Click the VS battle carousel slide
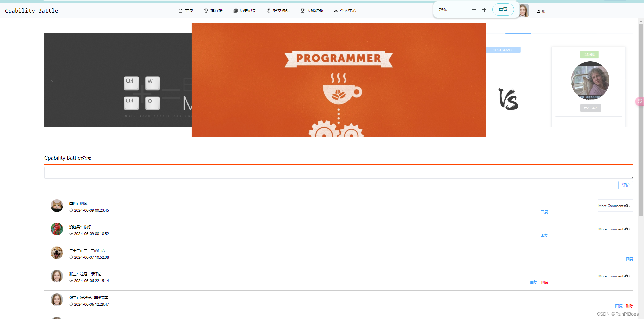Image resolution: width=644 pixels, height=319 pixels. pyautogui.click(x=559, y=80)
